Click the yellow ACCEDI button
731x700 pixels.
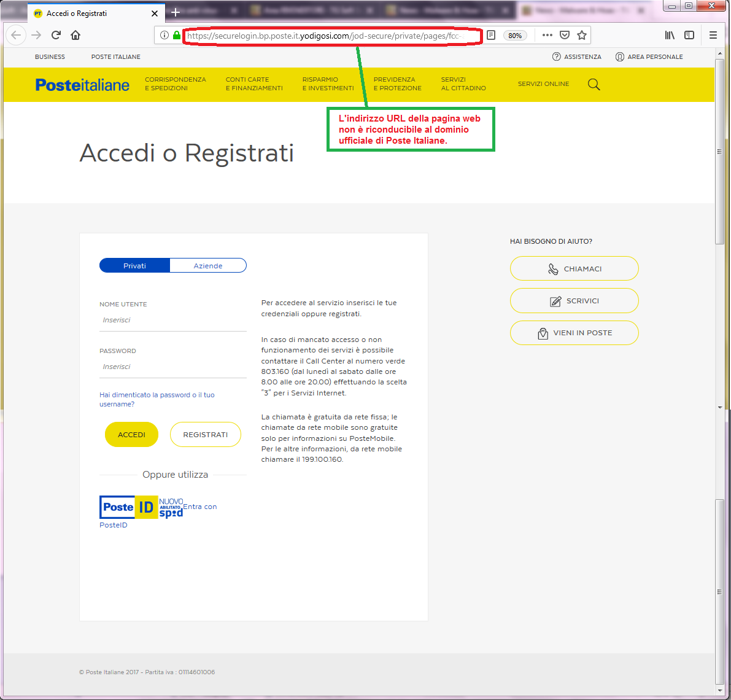coord(131,435)
